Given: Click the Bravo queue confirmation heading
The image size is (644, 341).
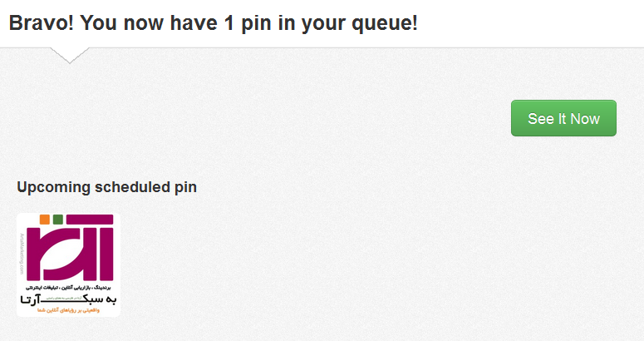Looking at the screenshot, I should coord(213,23).
